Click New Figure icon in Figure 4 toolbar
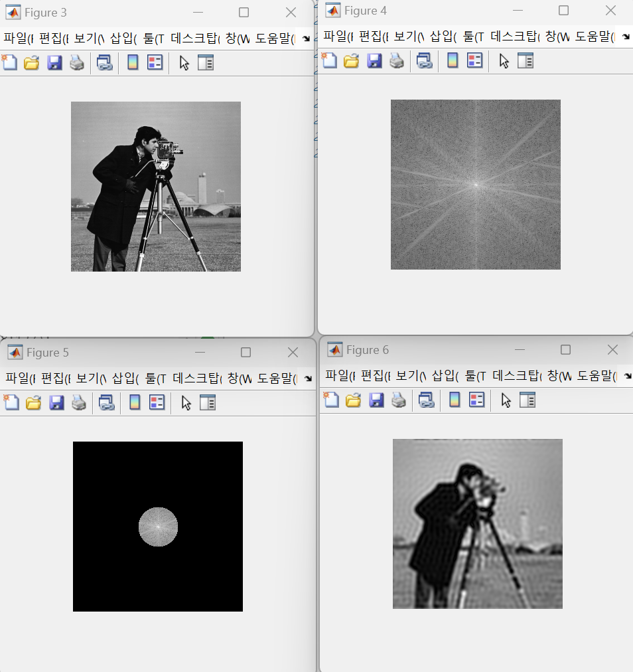The image size is (633, 672). click(329, 60)
